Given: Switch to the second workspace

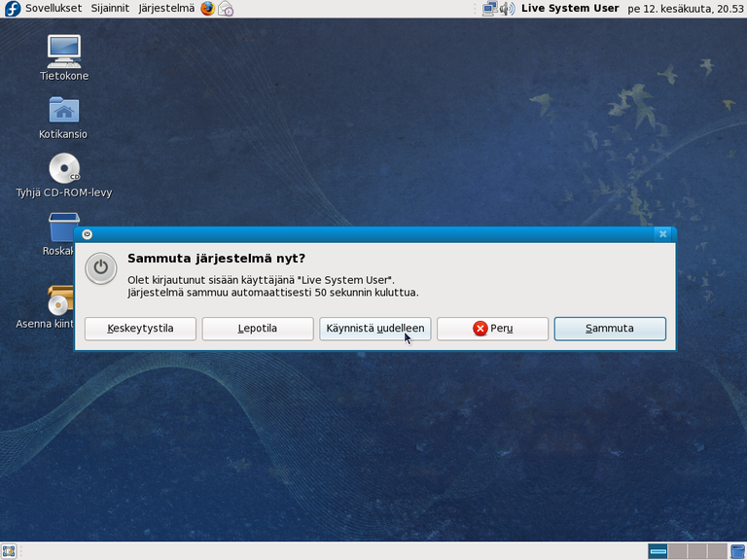Looking at the screenshot, I should 678,551.
